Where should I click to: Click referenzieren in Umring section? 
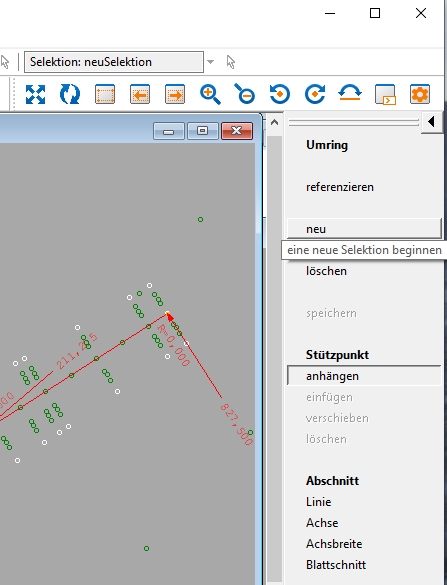coord(340,187)
